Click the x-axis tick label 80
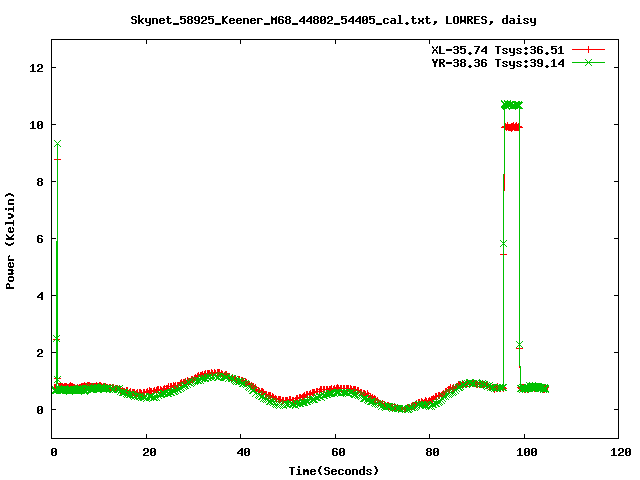This screenshot has width=640, height=480. click(433, 452)
